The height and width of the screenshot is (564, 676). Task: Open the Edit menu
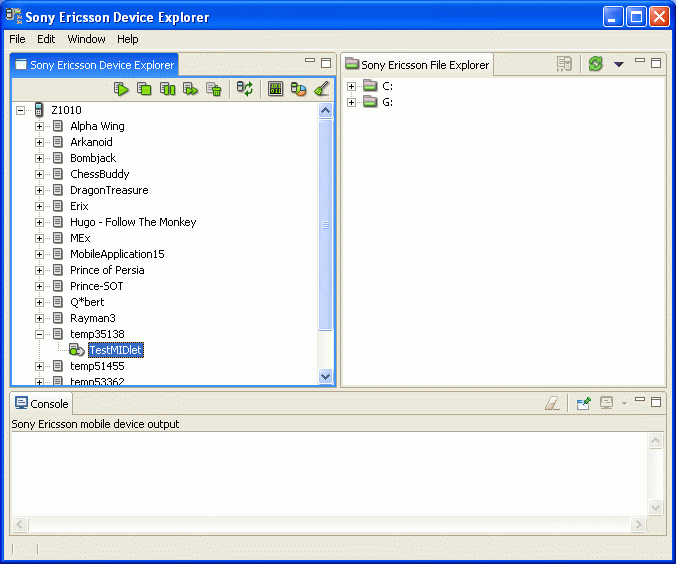point(46,39)
